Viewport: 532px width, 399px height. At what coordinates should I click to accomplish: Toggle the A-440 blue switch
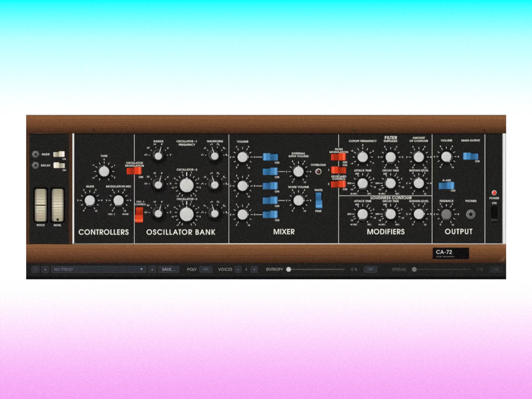click(x=446, y=185)
